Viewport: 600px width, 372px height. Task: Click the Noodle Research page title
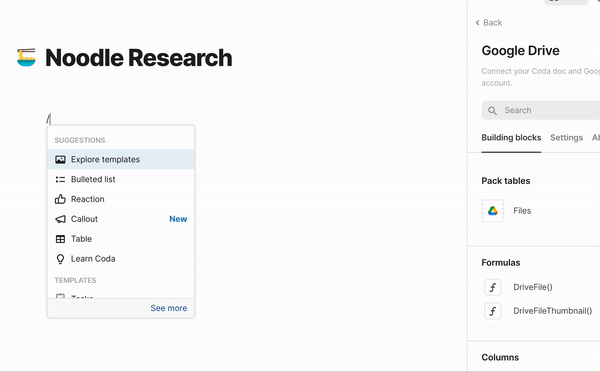[x=139, y=58]
